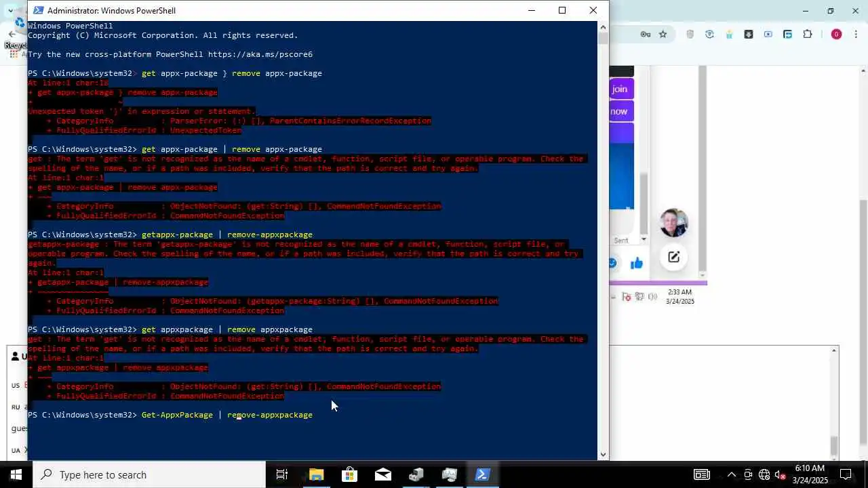Click the compose new message pencil icon
868x488 pixels.
pyautogui.click(x=673, y=257)
